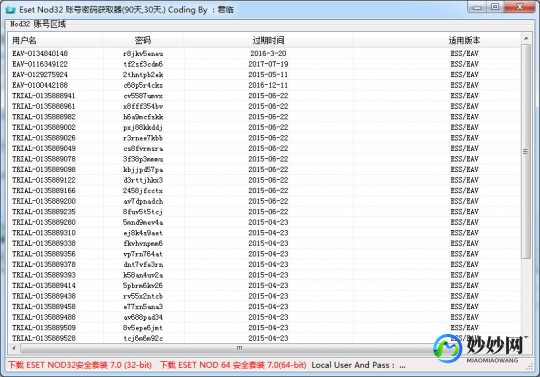Open the 下载 ESET NOD 64 7.0 (64-bit) link
The width and height of the screenshot is (540, 377).
[x=233, y=365]
